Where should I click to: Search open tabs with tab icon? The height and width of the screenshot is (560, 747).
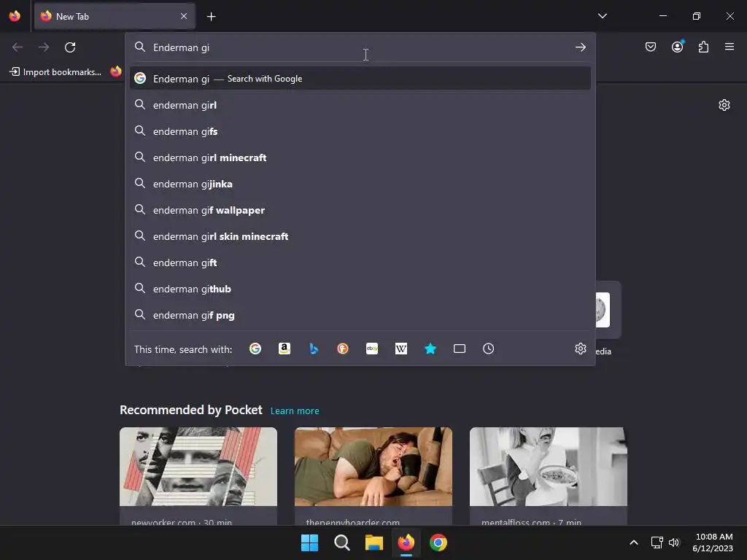460,349
